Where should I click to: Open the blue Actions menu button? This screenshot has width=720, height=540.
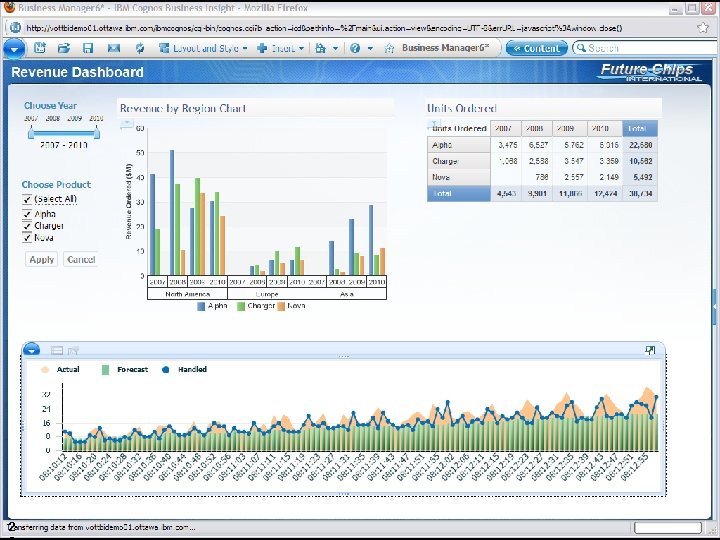click(14, 49)
